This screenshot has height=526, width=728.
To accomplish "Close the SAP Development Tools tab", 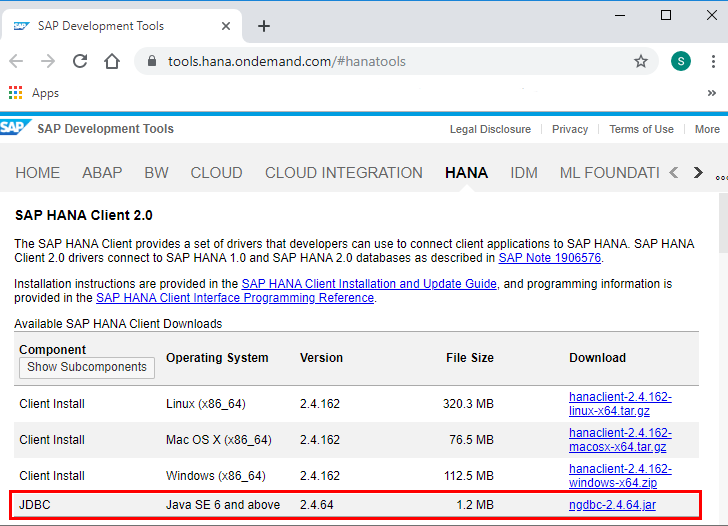I will pos(228,25).
